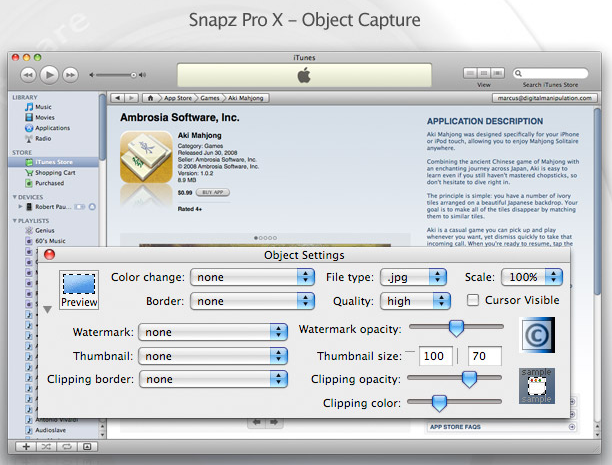Show the artwork viewer button
The width and height of the screenshot is (612, 465).
[x=87, y=447]
